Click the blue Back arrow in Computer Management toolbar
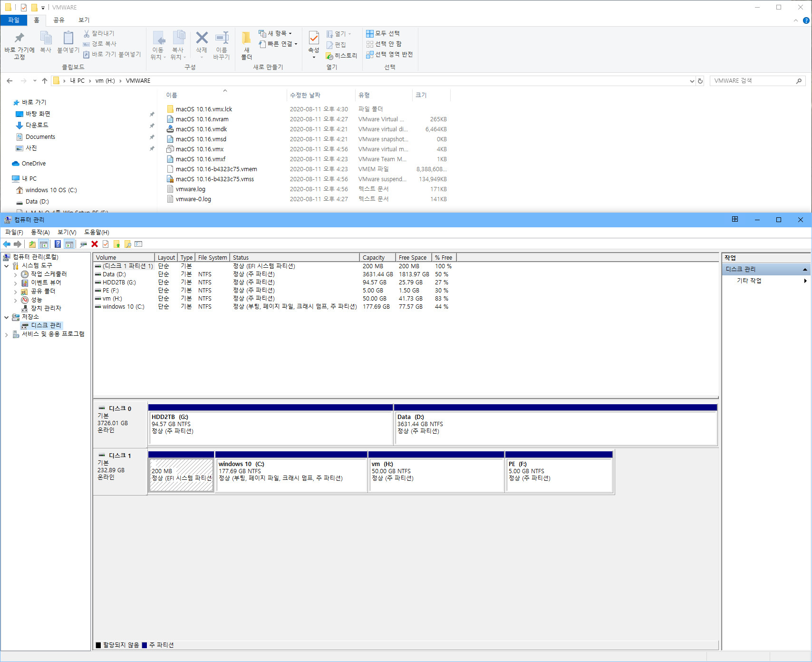812x662 pixels. pyautogui.click(x=7, y=244)
